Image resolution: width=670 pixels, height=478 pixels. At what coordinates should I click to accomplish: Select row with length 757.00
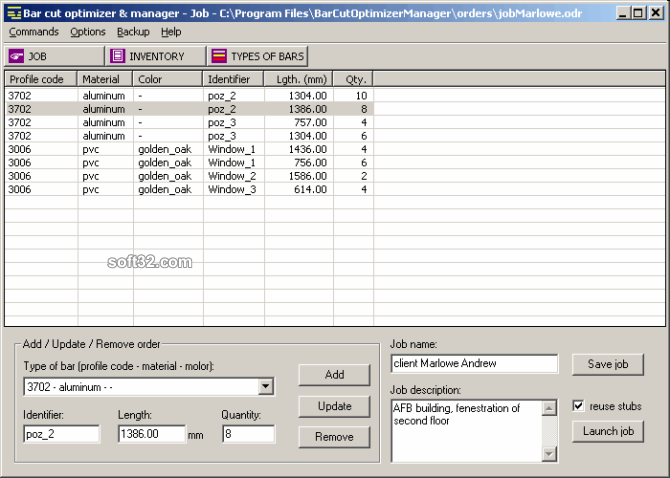click(x=189, y=122)
